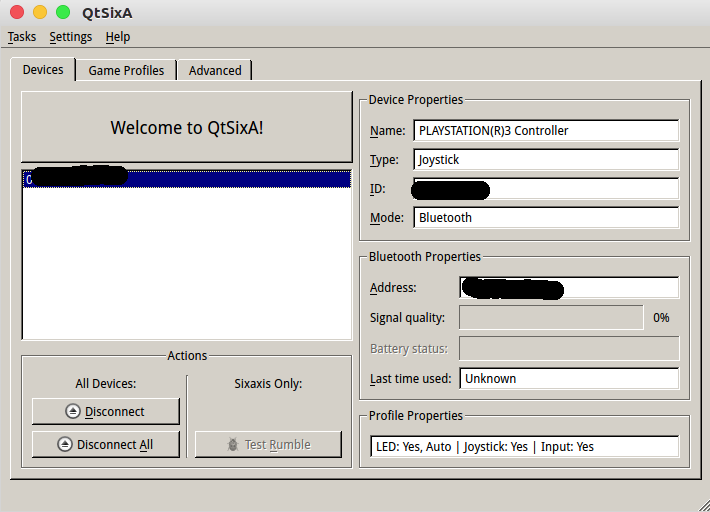
Task: Open the Help menu
Action: click(x=118, y=37)
